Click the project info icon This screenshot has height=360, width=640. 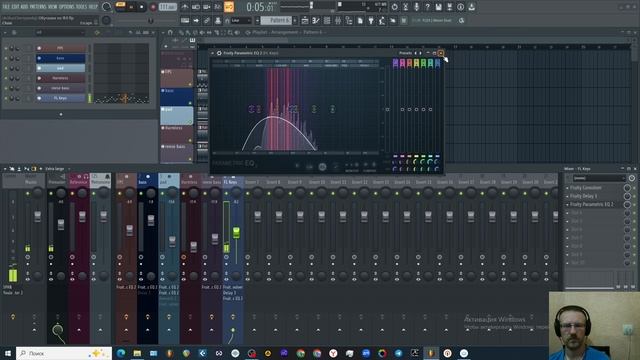click(460, 7)
